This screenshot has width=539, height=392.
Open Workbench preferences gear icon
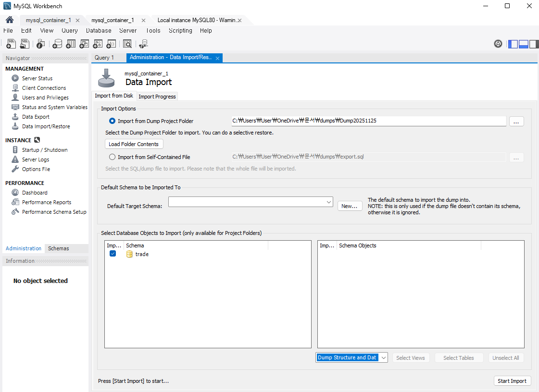pyautogui.click(x=498, y=44)
